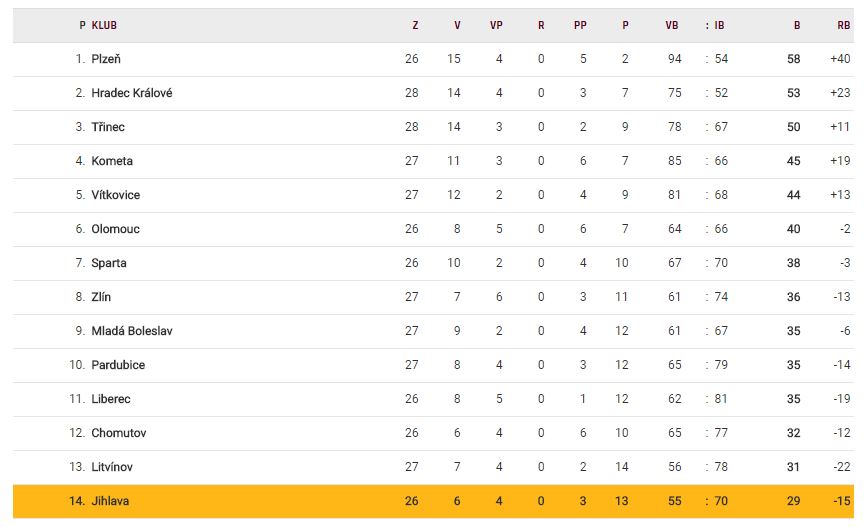Open the Liberec team link
The height and width of the screenshot is (527, 865).
click(111, 399)
